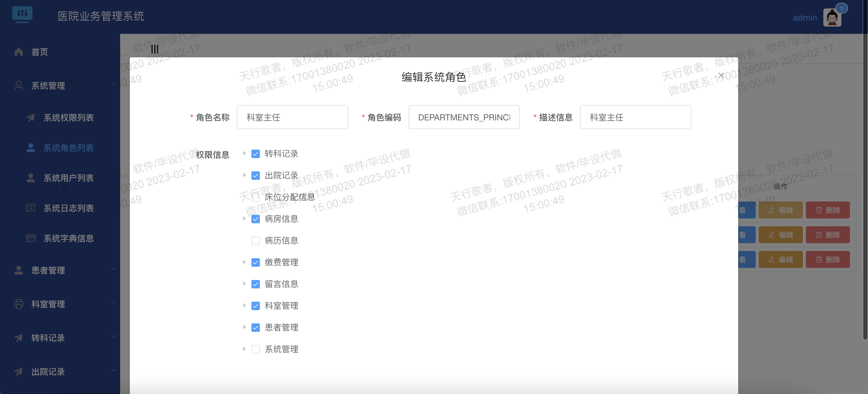The image size is (868, 394).
Task: Click the printer icon beside 科室管理
Action: point(19,304)
